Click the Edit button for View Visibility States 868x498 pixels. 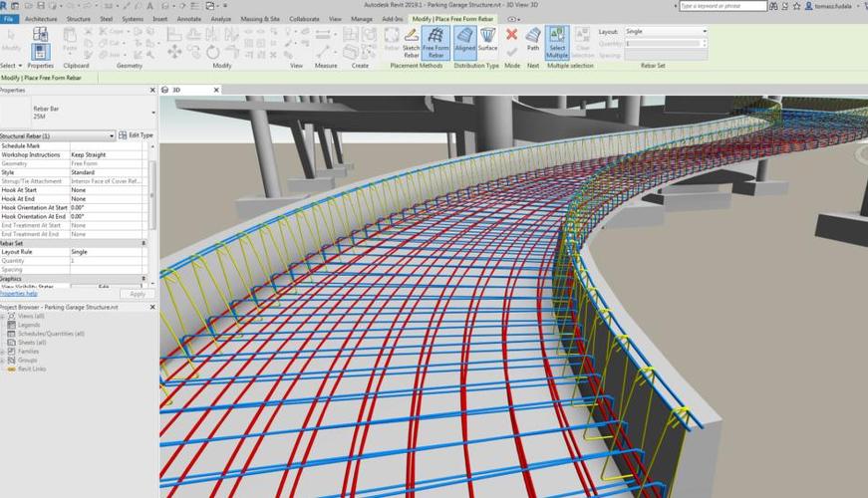pyautogui.click(x=104, y=287)
